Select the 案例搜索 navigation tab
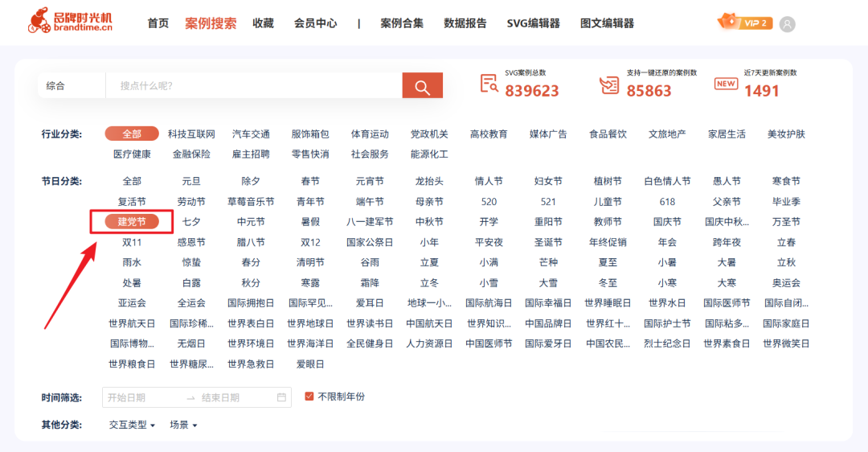Screen dimensions: 868x452 [211, 23]
